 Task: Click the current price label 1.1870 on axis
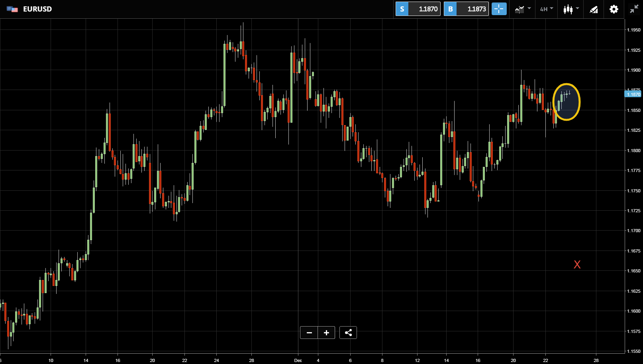tap(633, 94)
